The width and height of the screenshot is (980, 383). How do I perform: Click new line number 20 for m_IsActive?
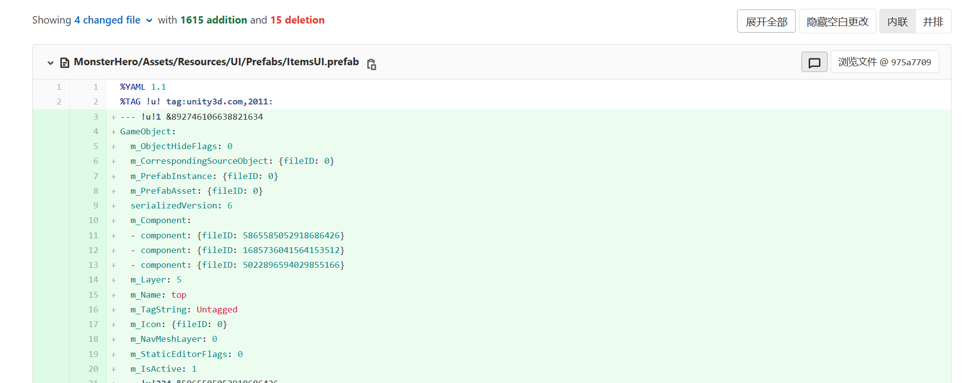(93, 369)
